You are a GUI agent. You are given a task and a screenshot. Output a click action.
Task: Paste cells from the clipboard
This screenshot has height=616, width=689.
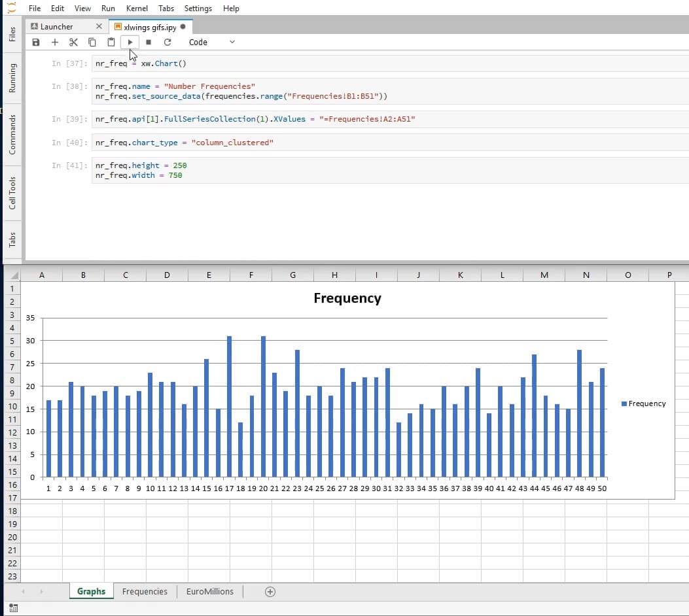(111, 42)
